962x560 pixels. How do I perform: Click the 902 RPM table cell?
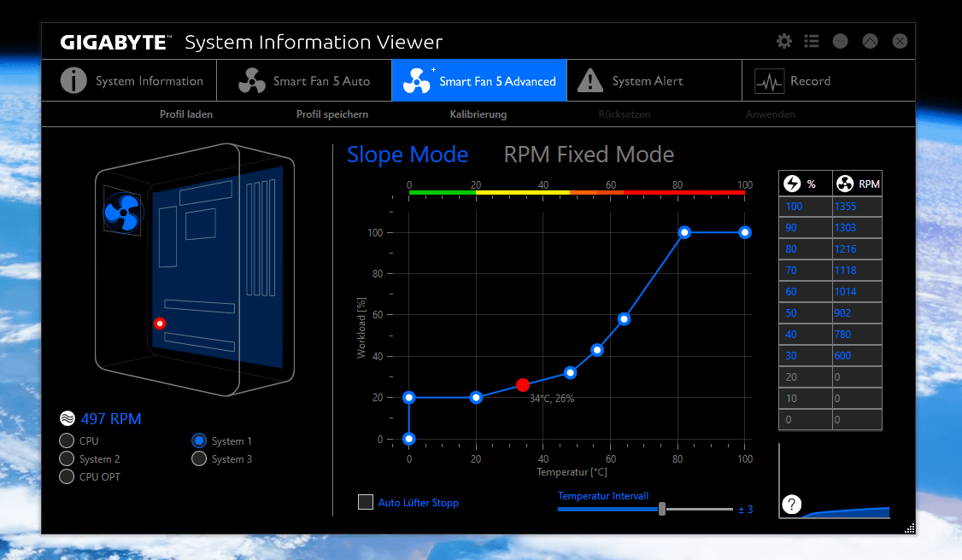[x=857, y=313]
